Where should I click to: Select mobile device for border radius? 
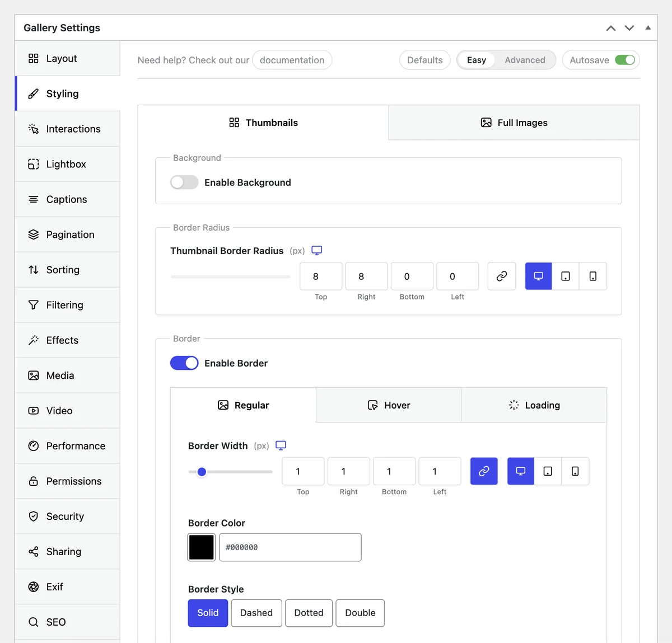(x=593, y=276)
